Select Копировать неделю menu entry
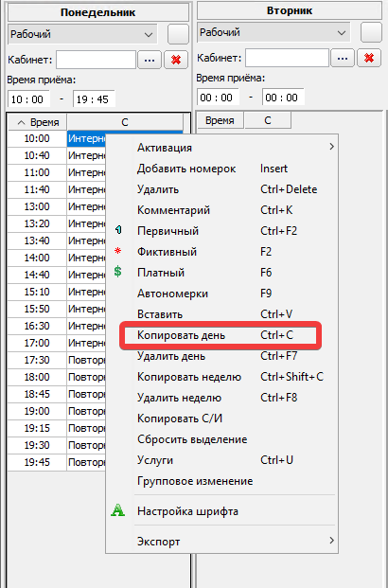 [222, 377]
